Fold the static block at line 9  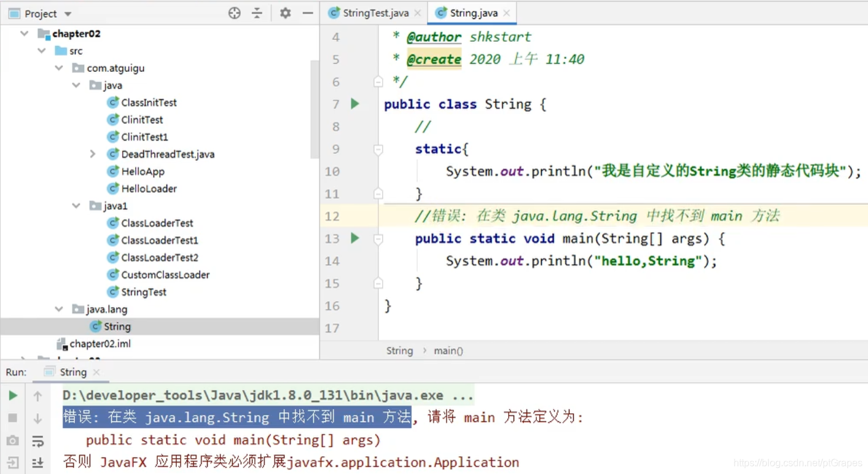378,149
